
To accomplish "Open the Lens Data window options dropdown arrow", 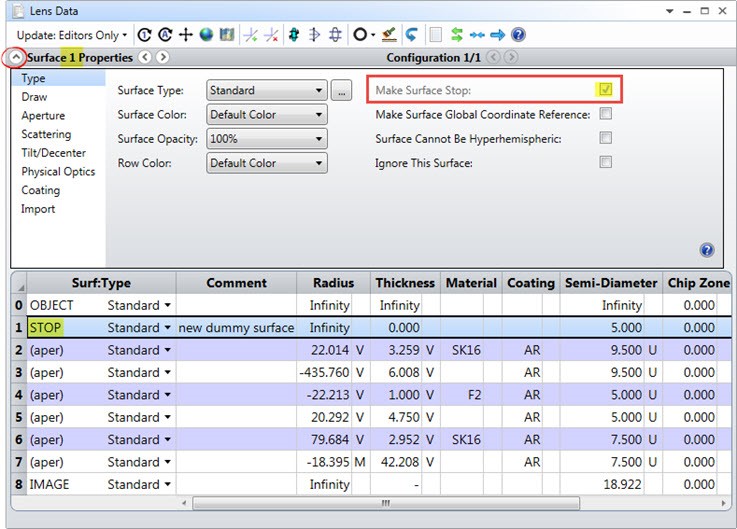I will 669,11.
